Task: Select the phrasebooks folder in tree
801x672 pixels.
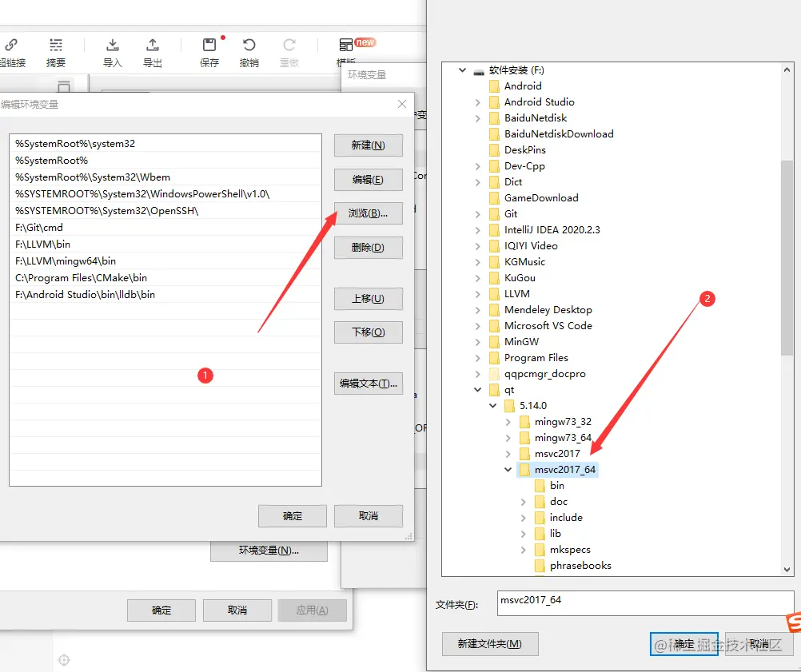Action: (x=580, y=565)
